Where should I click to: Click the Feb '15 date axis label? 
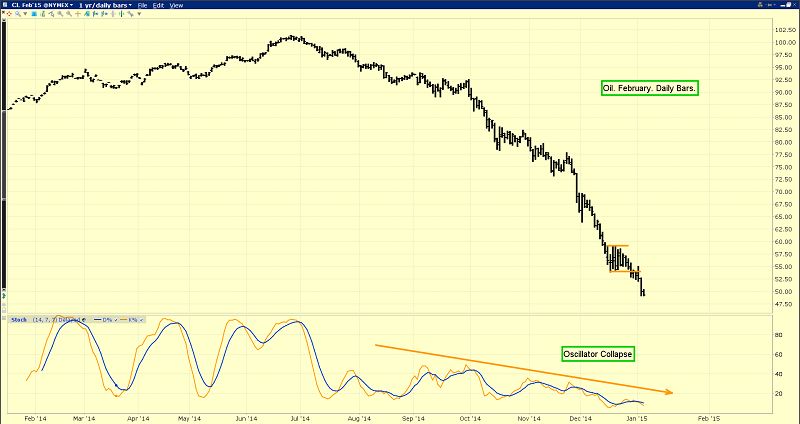pos(708,418)
